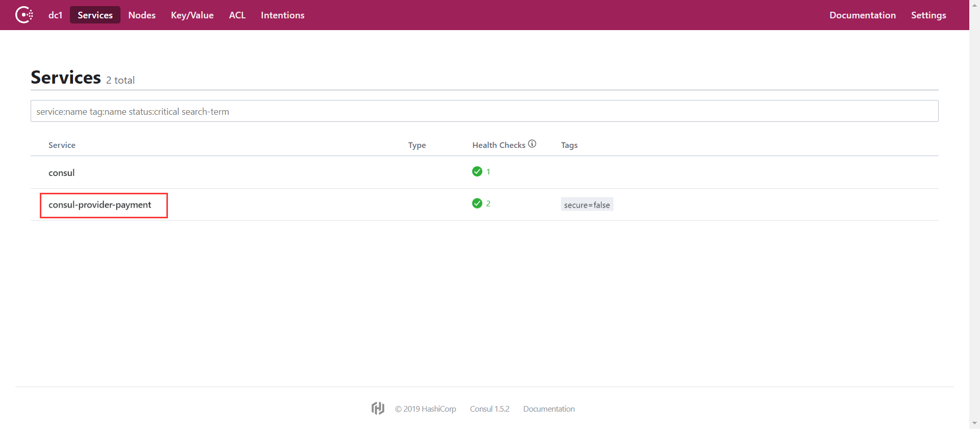Open the Settings page
Viewport: 980px width, 431px height.
pyautogui.click(x=928, y=15)
